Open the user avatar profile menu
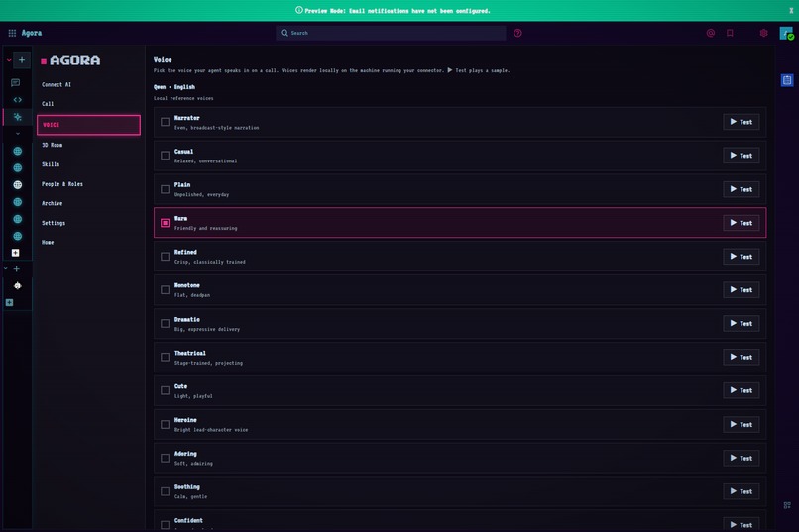The image size is (799, 532). pyautogui.click(x=786, y=33)
